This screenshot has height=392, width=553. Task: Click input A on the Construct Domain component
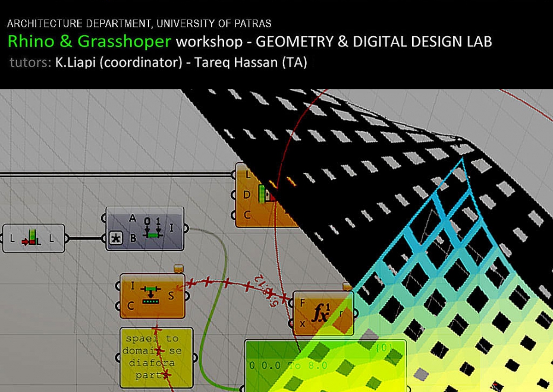pyautogui.click(x=133, y=219)
